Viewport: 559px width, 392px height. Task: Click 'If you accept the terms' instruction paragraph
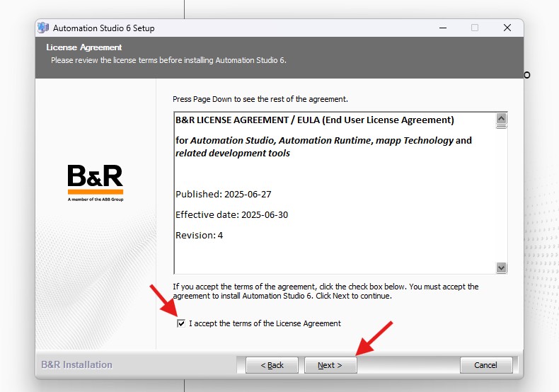point(325,291)
